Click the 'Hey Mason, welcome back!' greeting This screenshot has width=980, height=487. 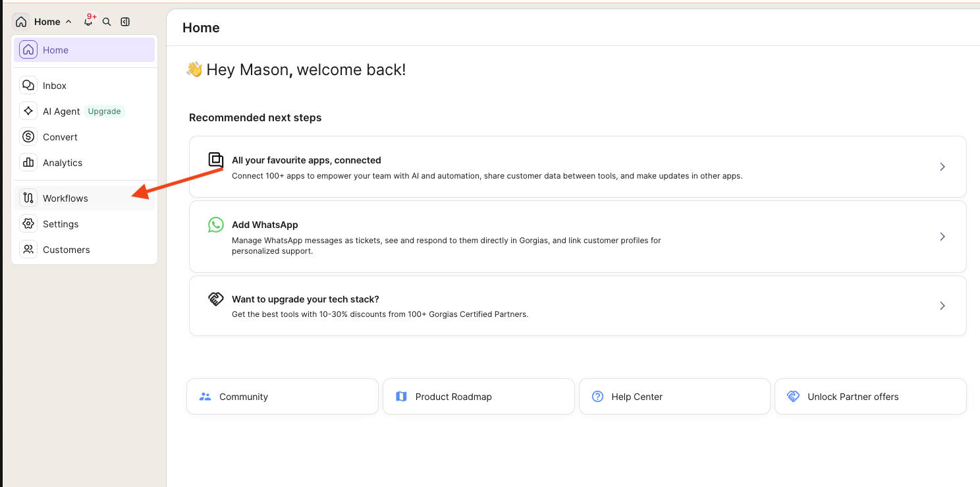(306, 70)
